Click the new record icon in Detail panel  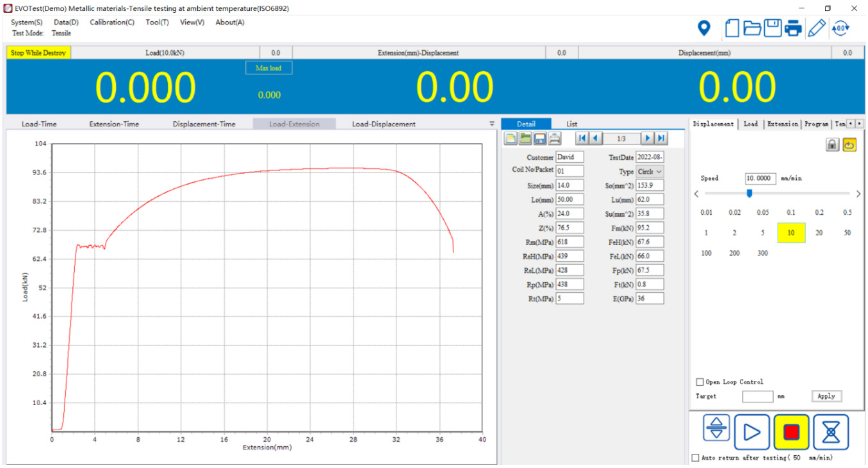(511, 138)
